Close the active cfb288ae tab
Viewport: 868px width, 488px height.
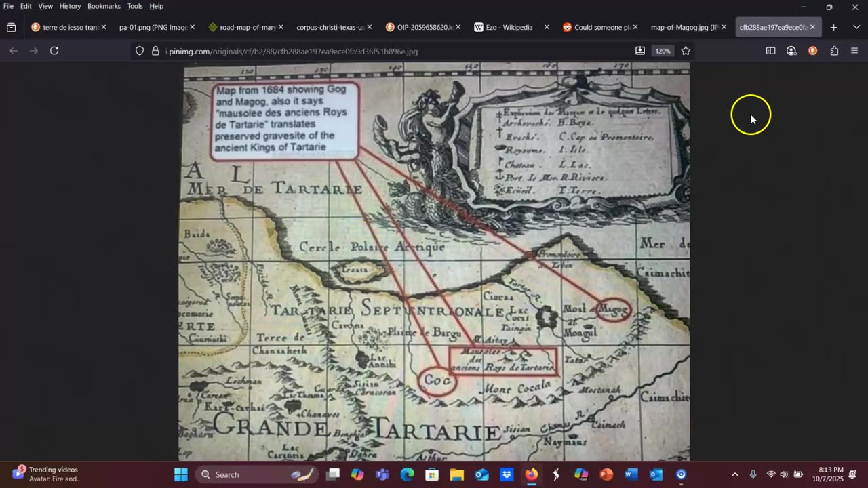812,28
